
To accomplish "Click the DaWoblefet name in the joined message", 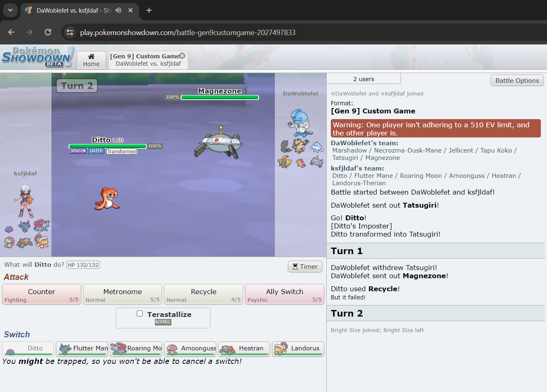I will (x=351, y=93).
